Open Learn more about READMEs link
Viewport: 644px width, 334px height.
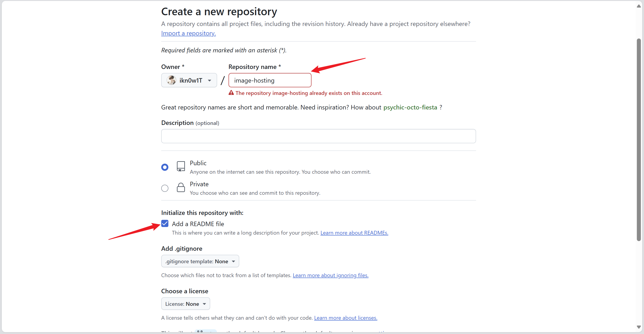[354, 233]
